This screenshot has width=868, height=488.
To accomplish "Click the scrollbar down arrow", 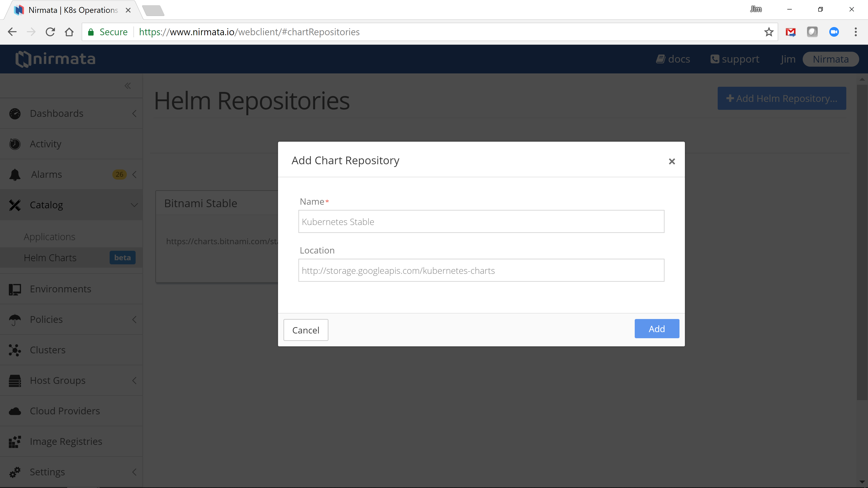I will coord(862,482).
